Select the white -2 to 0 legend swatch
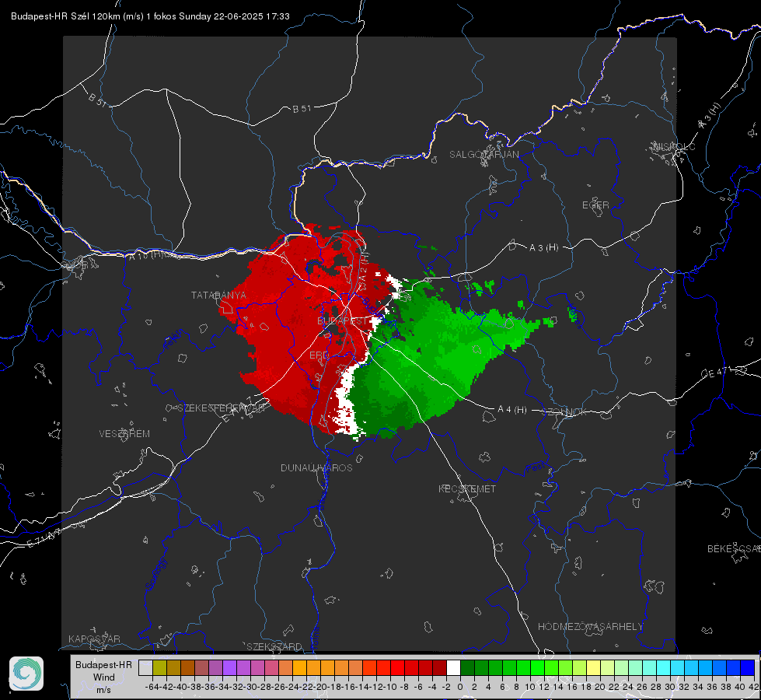Image resolution: width=761 pixels, height=700 pixels. point(453,667)
